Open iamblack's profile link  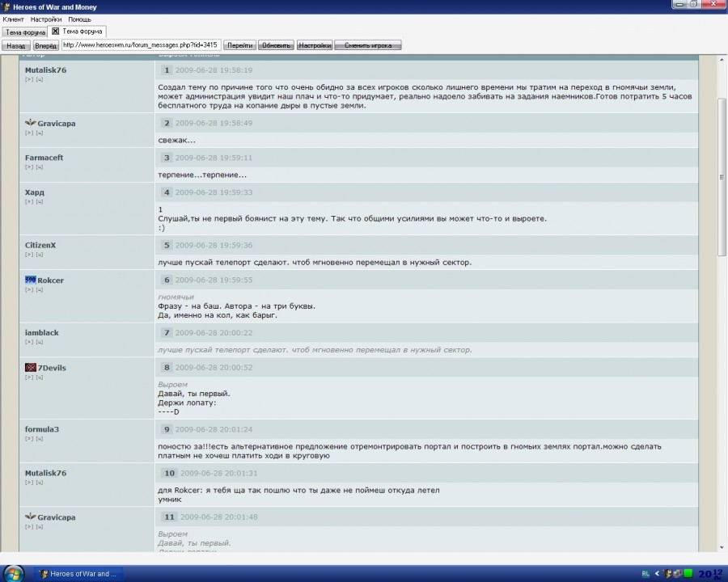(42, 333)
